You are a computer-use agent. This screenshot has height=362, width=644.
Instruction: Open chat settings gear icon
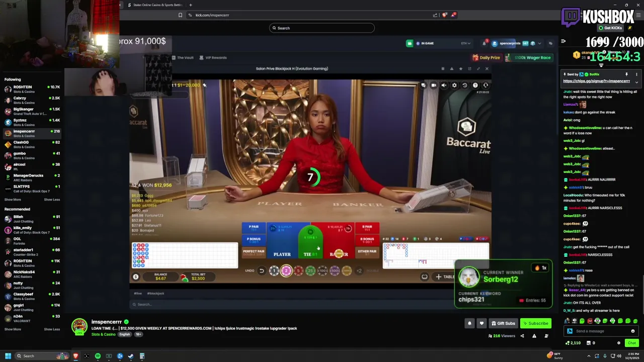[x=619, y=343]
